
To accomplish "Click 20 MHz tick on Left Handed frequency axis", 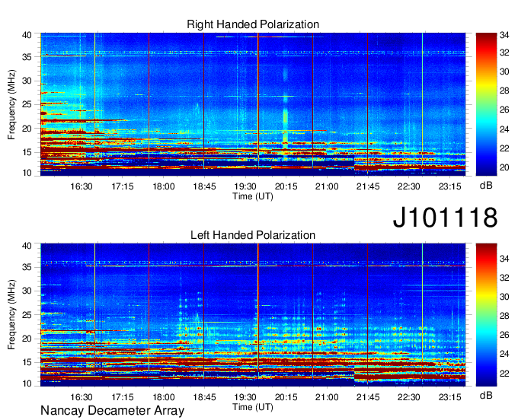I will pyautogui.click(x=27, y=339).
